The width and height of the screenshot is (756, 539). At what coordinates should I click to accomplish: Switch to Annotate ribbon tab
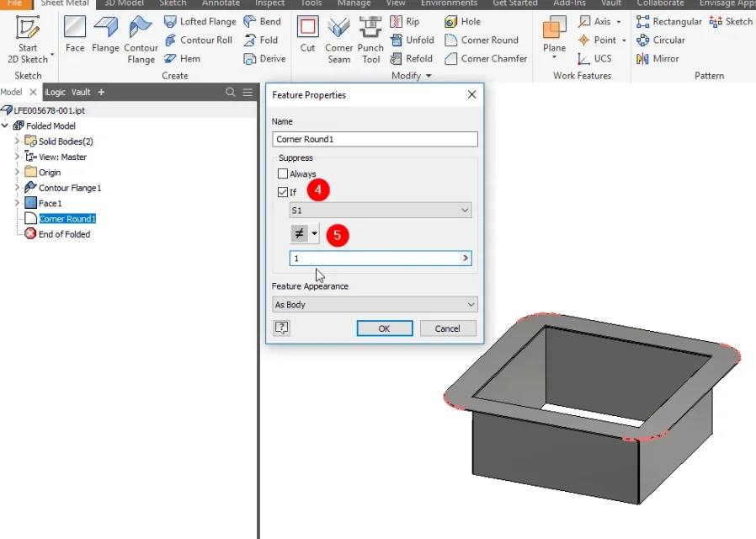[221, 3]
